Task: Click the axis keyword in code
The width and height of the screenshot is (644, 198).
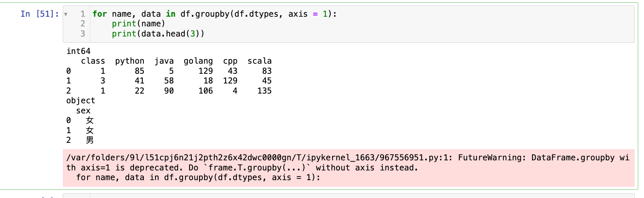Action: [x=298, y=14]
